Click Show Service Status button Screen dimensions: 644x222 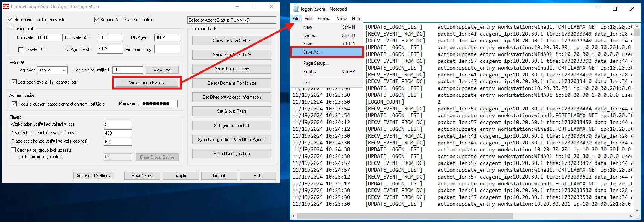232,40
